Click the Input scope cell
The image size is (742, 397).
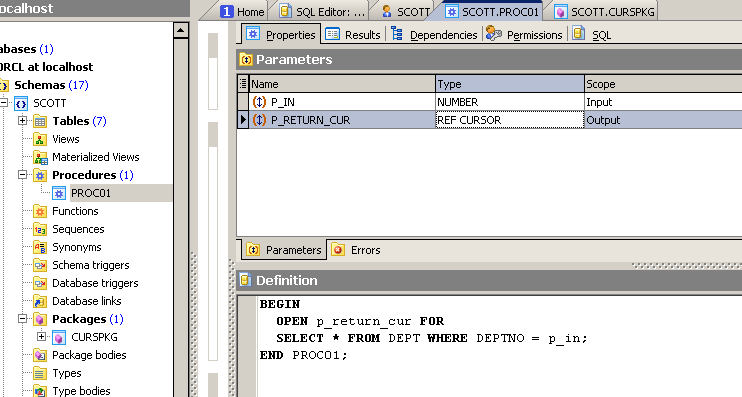[x=663, y=102]
